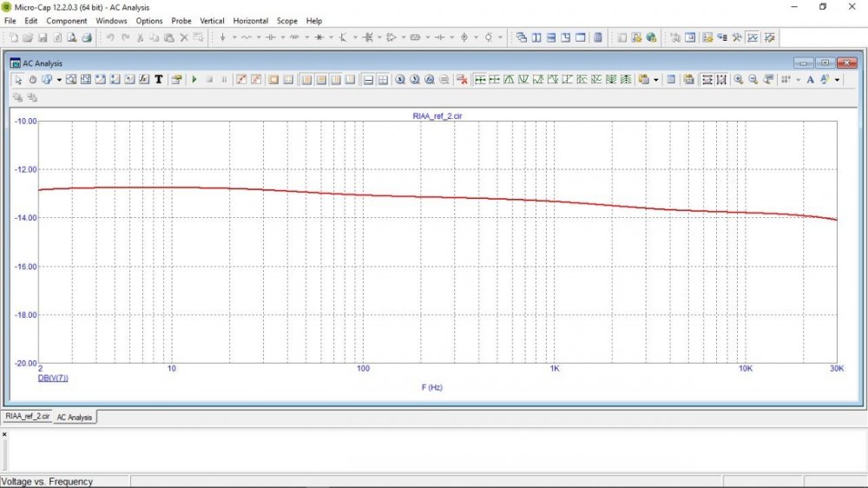This screenshot has height=488, width=868.
Task: Click the green Run analysis play button
Action: click(194, 79)
